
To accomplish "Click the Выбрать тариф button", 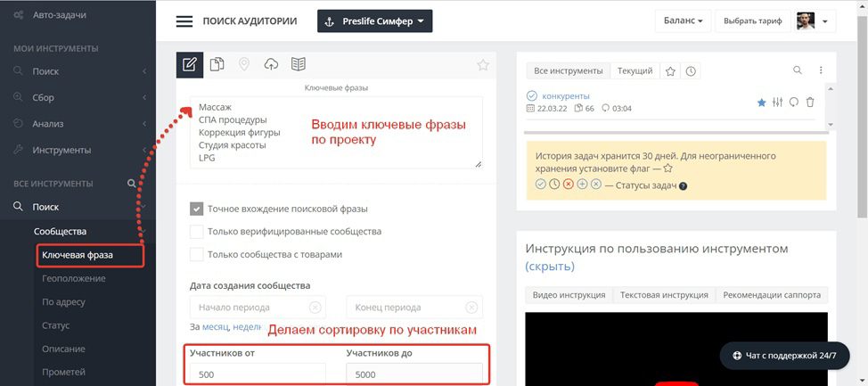I will (752, 21).
